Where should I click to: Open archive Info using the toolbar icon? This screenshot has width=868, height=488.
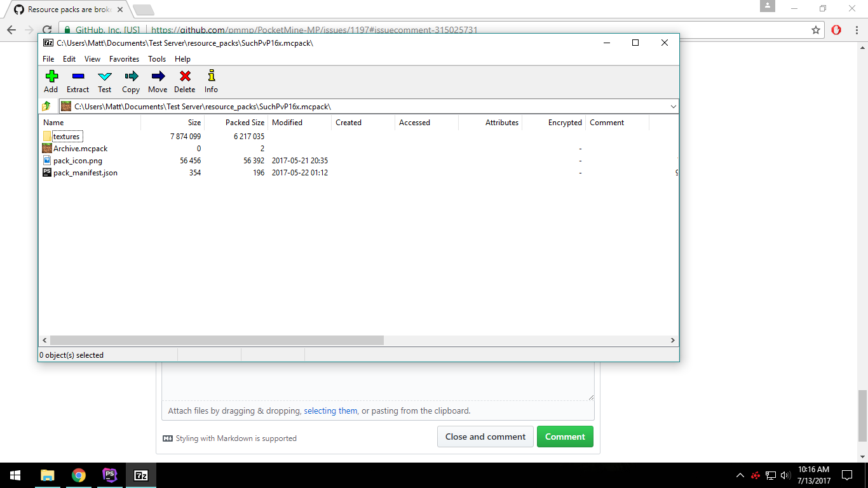[210, 80]
